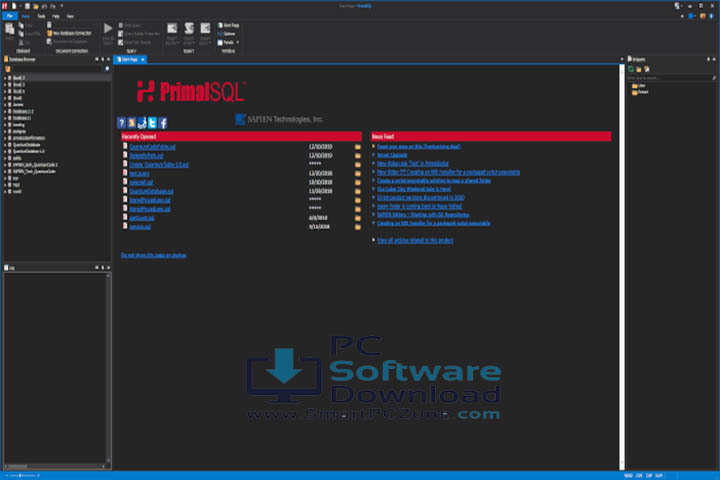Click the Snippets filter input field
Image resolution: width=720 pixels, height=480 pixels.
click(x=669, y=78)
